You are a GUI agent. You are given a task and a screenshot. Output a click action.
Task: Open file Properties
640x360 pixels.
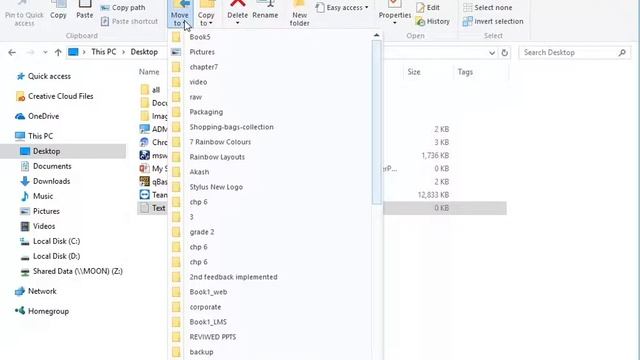[x=395, y=12]
